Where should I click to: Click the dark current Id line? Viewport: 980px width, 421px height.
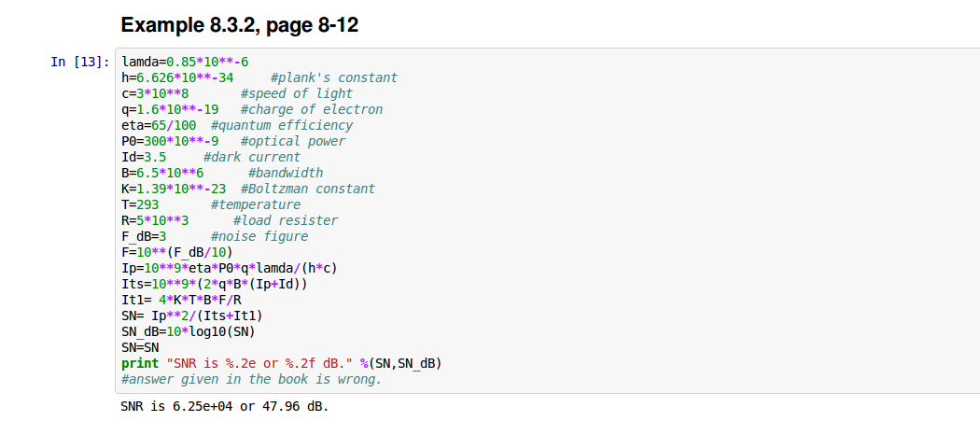tap(211, 158)
